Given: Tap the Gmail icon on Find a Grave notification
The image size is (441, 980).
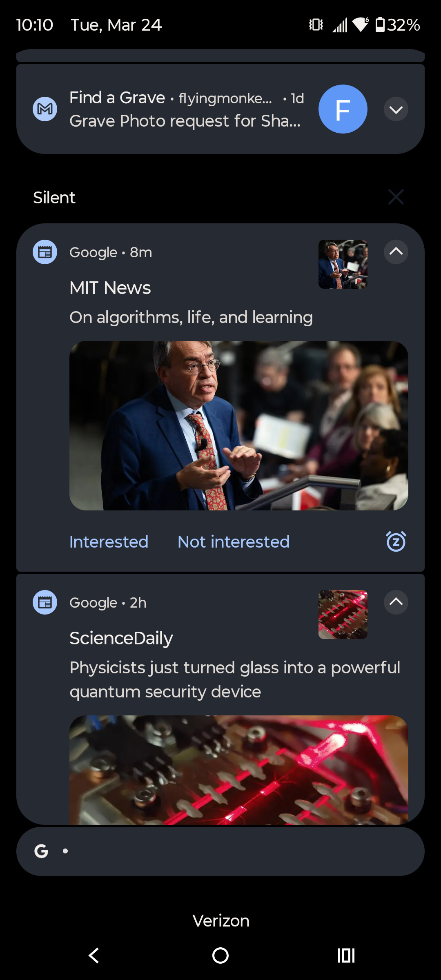Looking at the screenshot, I should click(45, 109).
